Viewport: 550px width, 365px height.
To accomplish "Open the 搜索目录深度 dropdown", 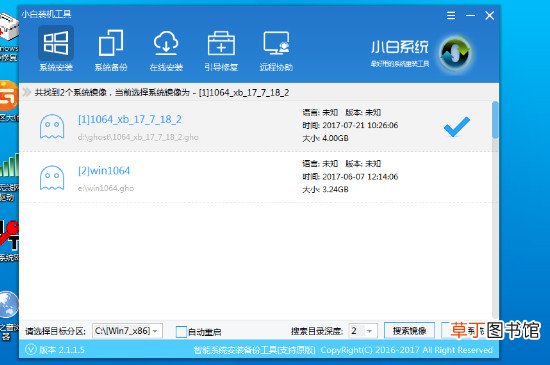I will [x=363, y=331].
